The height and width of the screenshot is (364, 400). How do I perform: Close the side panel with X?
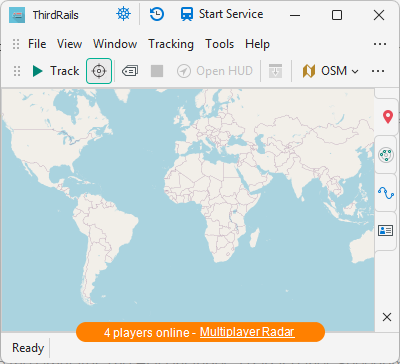tap(387, 317)
